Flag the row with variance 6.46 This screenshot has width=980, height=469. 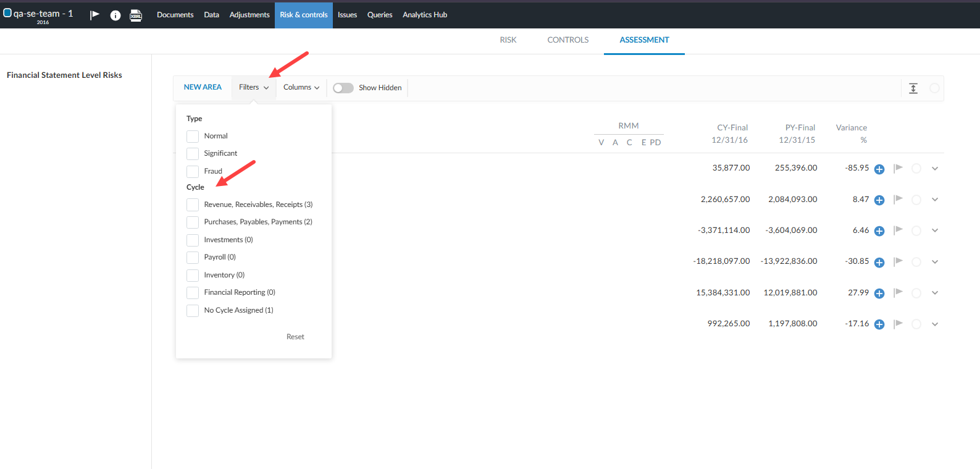pyautogui.click(x=898, y=230)
